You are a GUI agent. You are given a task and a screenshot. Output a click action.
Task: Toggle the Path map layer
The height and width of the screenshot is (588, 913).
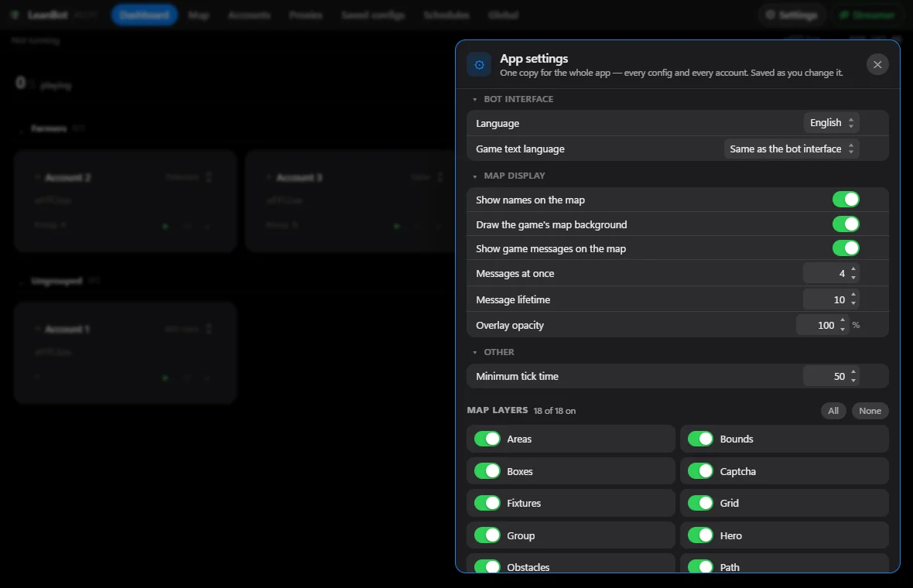click(x=700, y=566)
